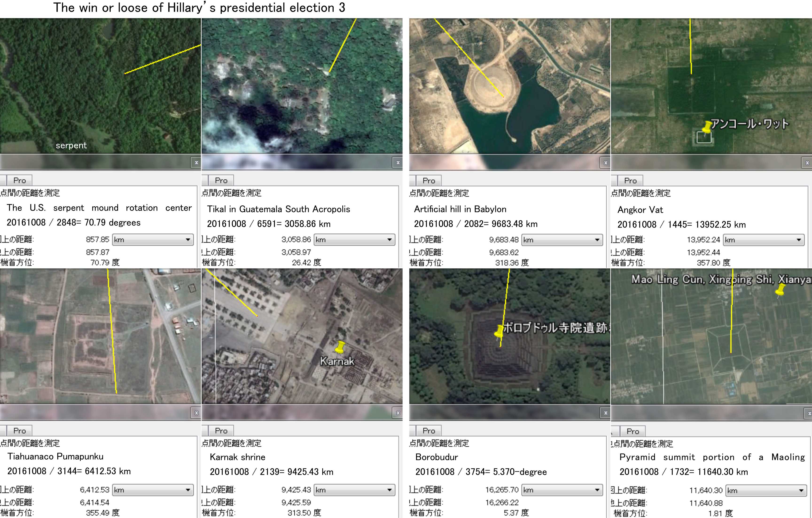Click the Karnak yellow pushpin marker
Screen dimensions: 812x518
click(x=341, y=347)
